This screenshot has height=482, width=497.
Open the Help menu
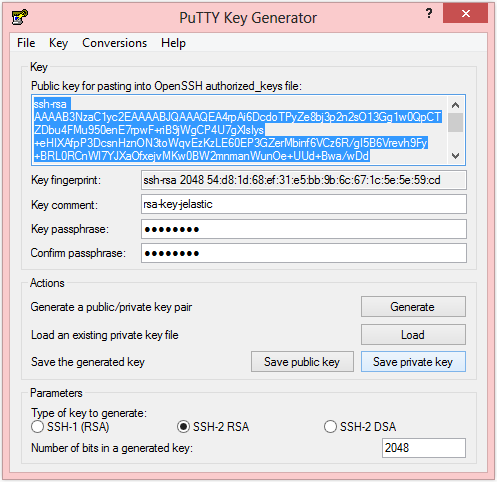173,43
